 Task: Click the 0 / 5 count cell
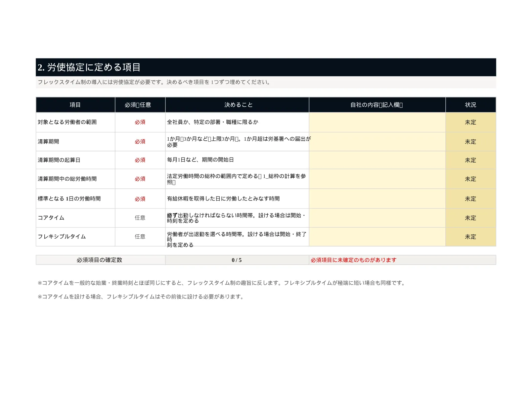(237, 260)
